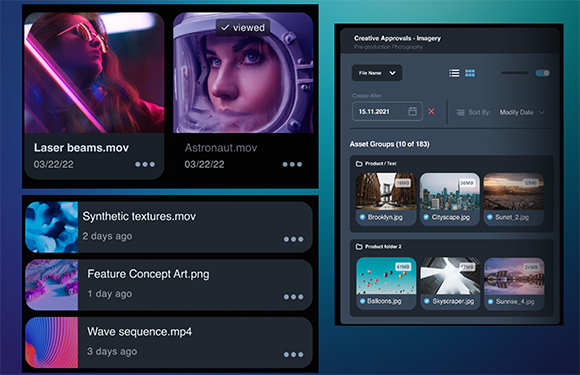This screenshot has height=375, width=580.
Task: Click the blue check badge on Cityscape.jpg
Action: 426,217
